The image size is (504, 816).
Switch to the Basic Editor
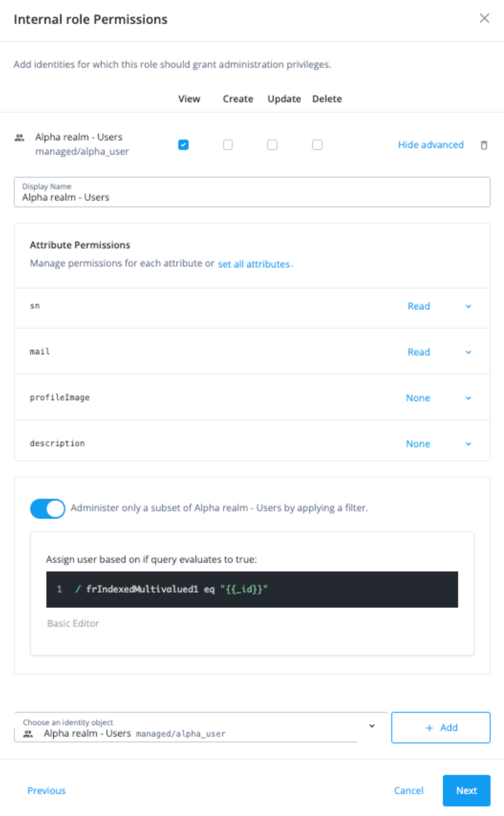pos(73,623)
